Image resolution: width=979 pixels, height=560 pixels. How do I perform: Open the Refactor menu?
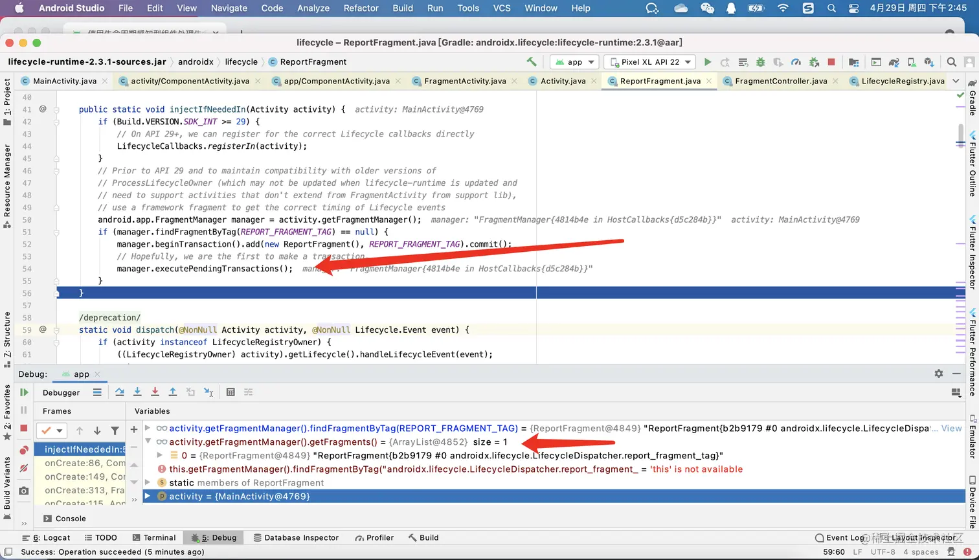click(x=361, y=8)
